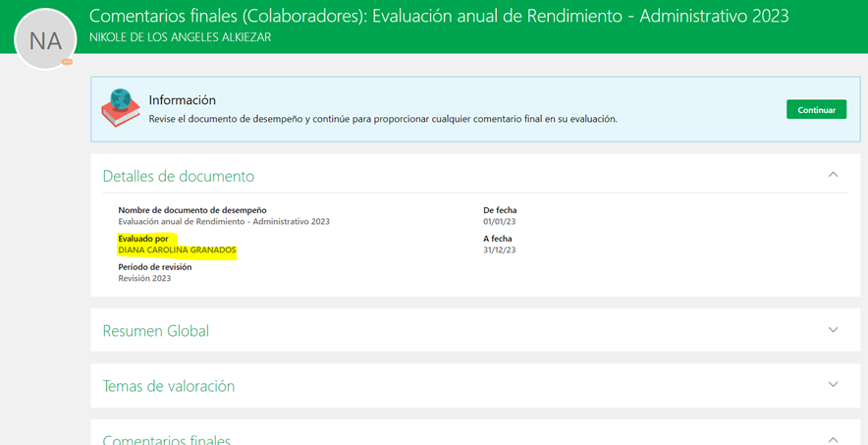
Task: Click evaluator name DIANA CAROLINA GRANADOS
Action: 177,250
